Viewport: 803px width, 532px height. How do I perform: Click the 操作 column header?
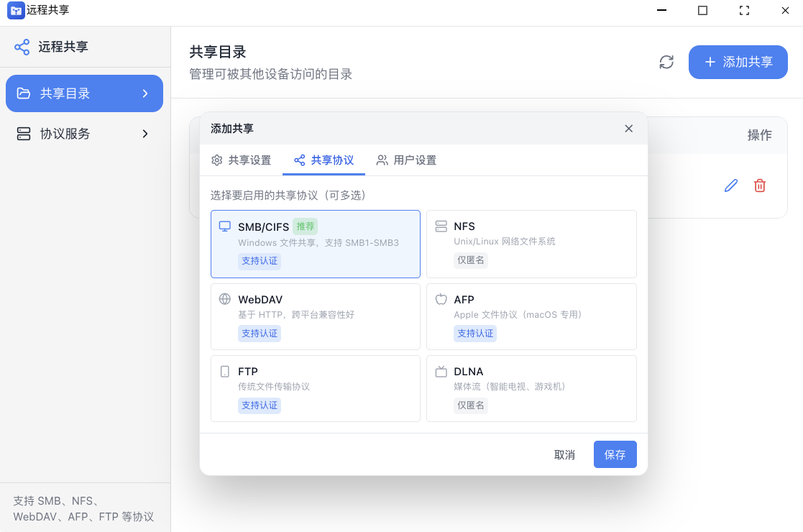(x=759, y=135)
